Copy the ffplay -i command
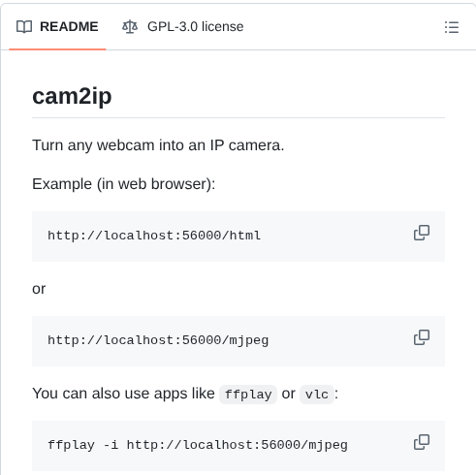Viewport: 476px width, 475px height. pos(422,442)
